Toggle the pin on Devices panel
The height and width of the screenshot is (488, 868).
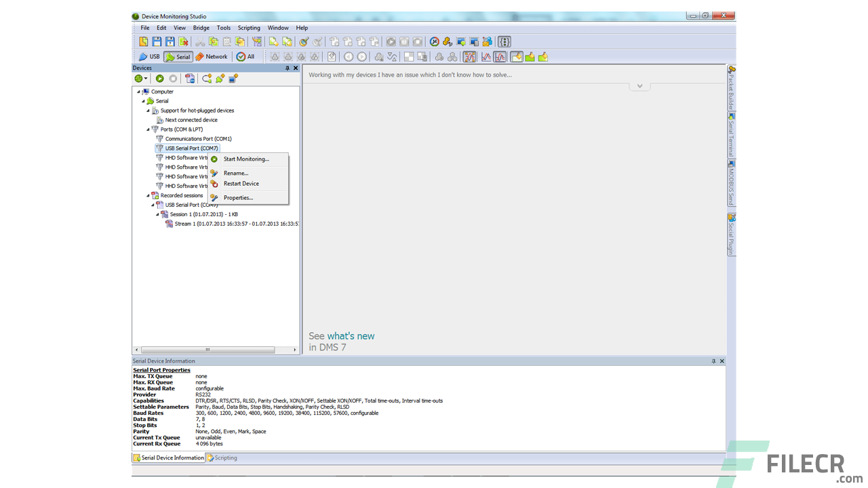tap(288, 68)
